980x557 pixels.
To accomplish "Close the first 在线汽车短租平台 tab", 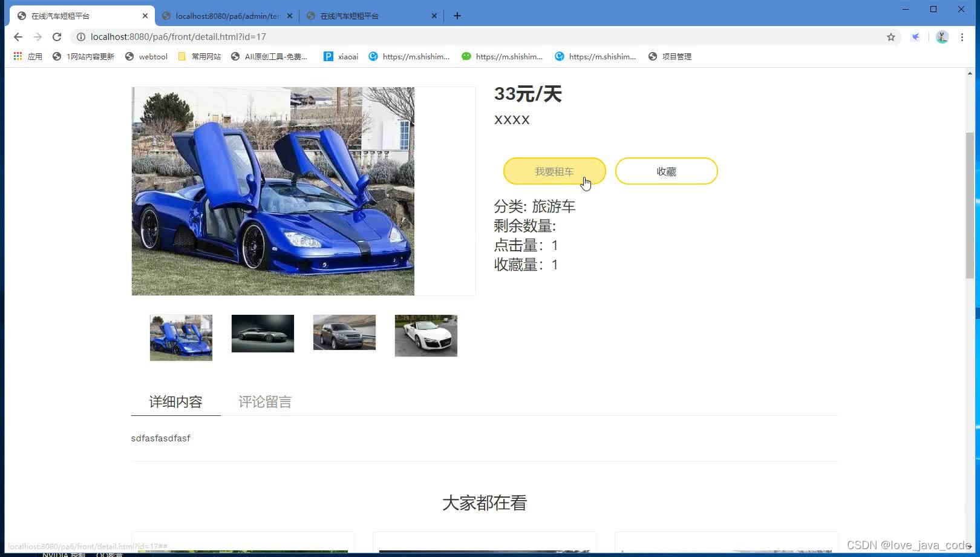I will (145, 16).
